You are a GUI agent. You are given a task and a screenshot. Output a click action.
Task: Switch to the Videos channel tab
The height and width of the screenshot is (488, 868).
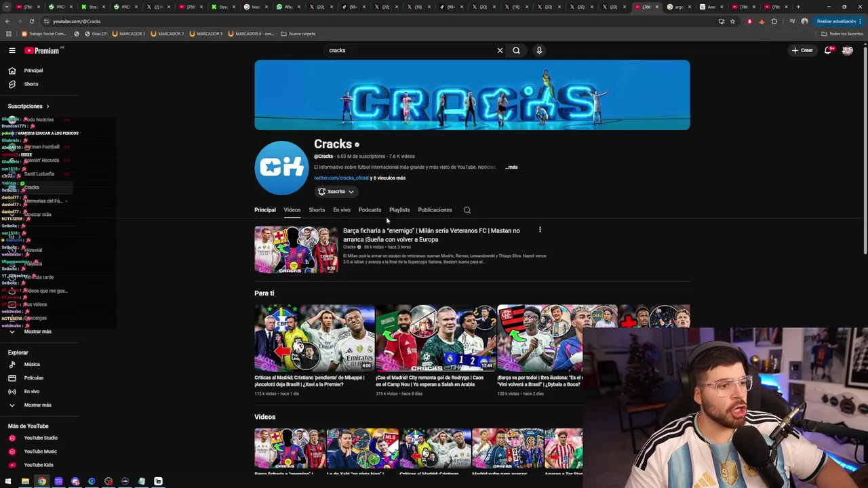click(292, 210)
